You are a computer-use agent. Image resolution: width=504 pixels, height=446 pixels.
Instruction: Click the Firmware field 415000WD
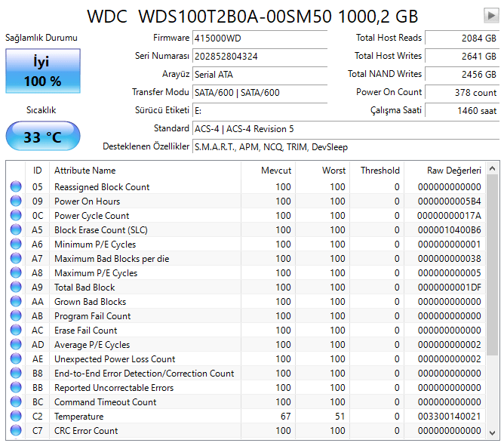[x=260, y=38]
